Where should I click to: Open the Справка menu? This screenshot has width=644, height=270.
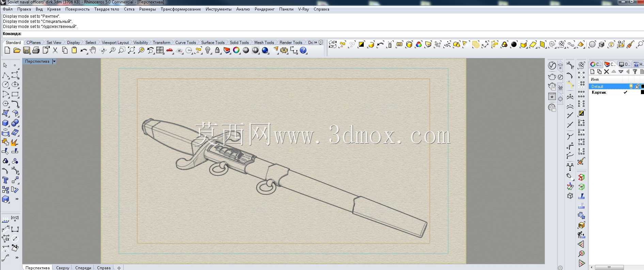(321, 9)
